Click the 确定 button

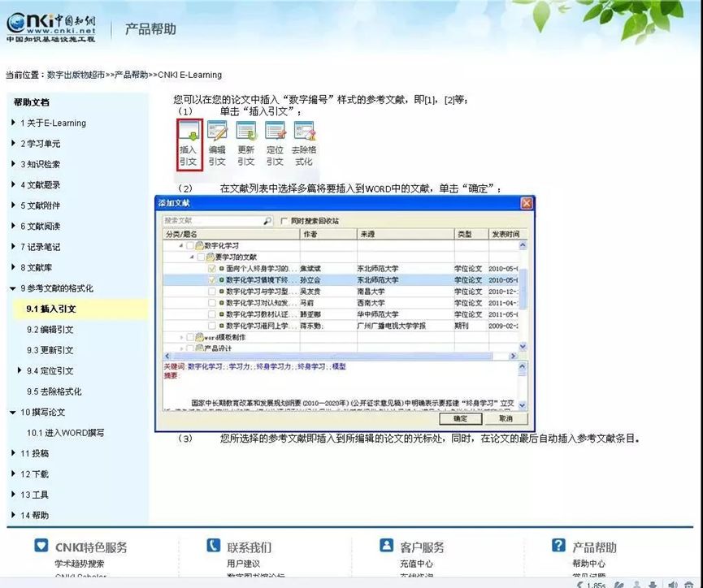point(461,418)
